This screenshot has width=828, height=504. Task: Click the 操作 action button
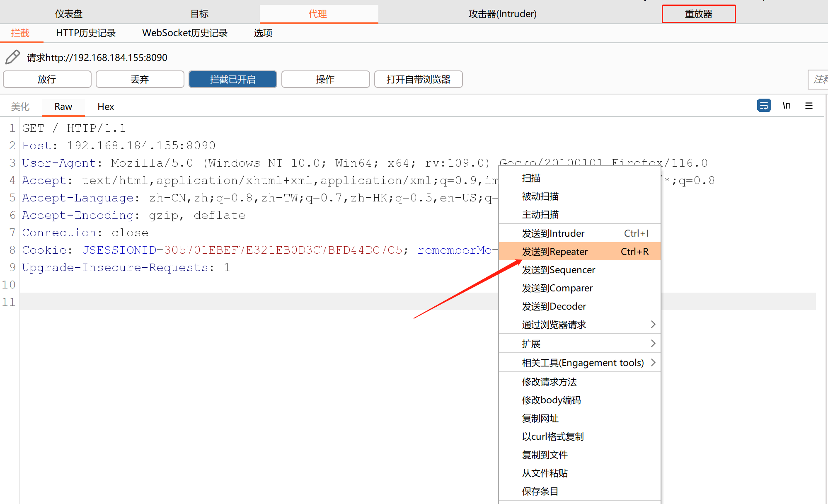(325, 79)
